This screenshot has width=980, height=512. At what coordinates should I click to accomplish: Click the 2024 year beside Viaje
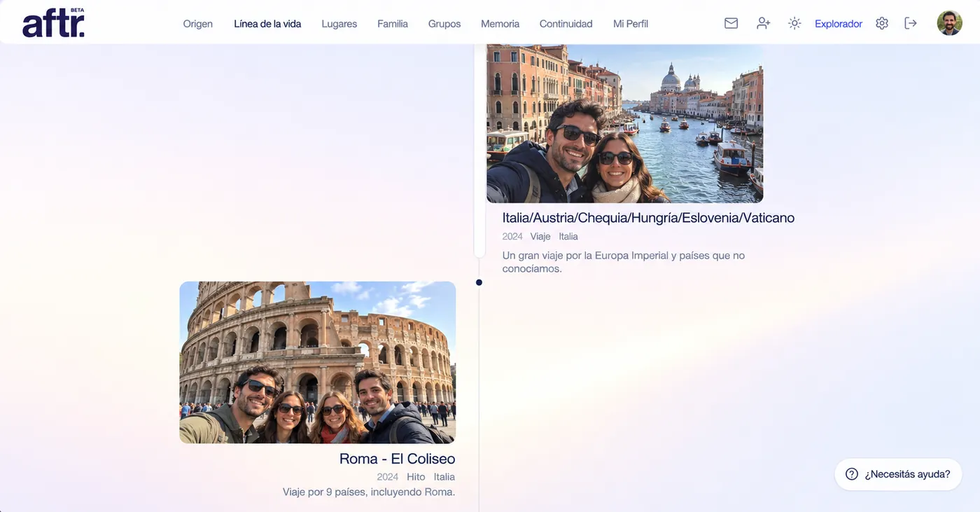point(512,237)
